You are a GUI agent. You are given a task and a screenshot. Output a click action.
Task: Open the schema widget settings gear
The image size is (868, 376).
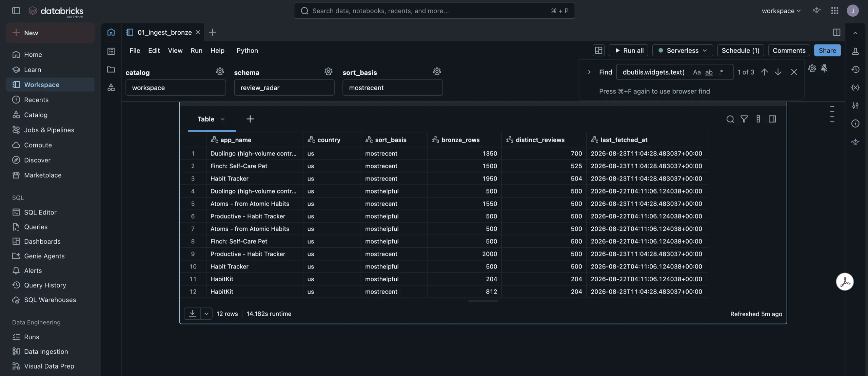pyautogui.click(x=328, y=72)
